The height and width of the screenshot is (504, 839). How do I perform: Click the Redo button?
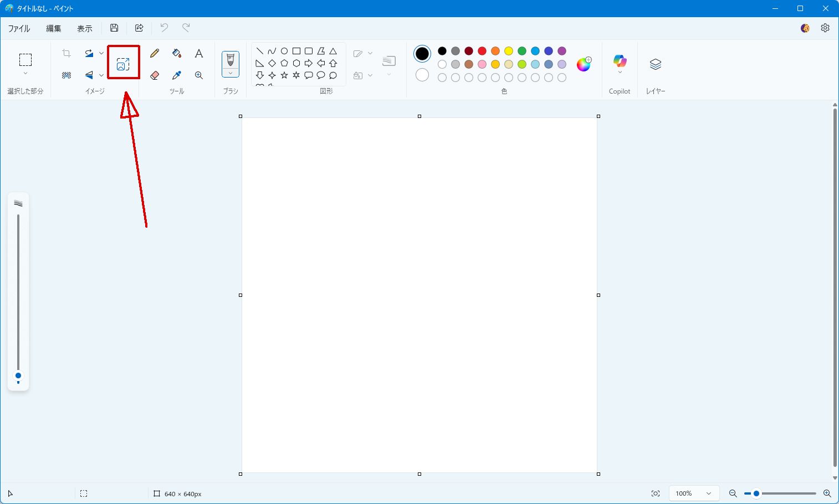pyautogui.click(x=186, y=28)
